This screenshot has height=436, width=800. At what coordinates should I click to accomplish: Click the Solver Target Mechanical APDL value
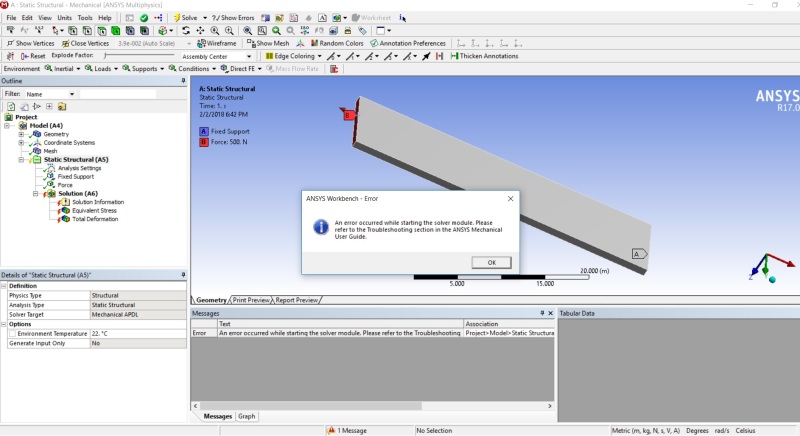[138, 315]
